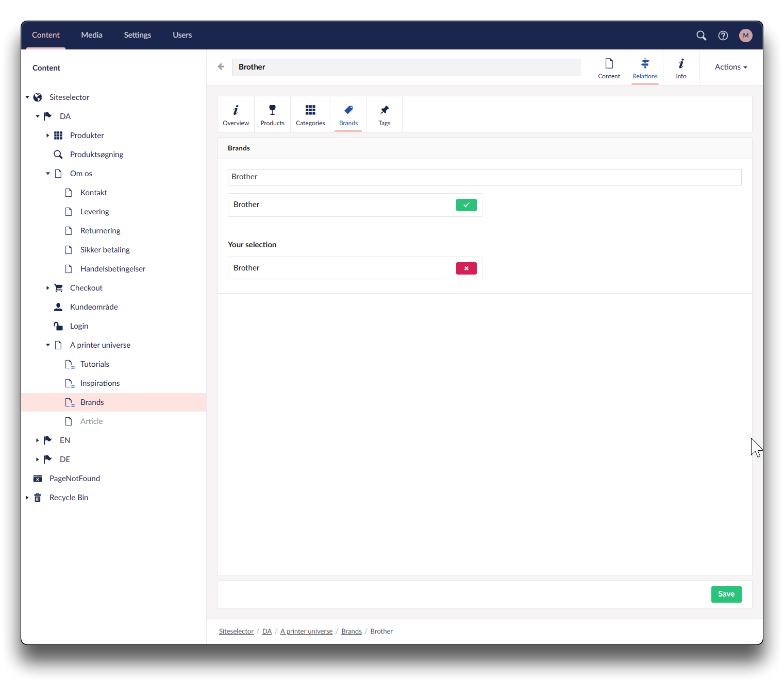Collapse the Om os tree node
This screenshot has height=682, width=784.
[x=48, y=174]
